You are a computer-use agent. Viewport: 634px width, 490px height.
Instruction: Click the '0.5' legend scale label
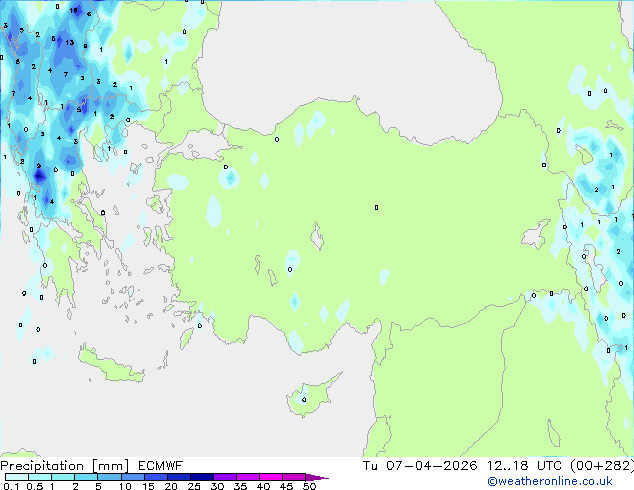tap(35, 486)
